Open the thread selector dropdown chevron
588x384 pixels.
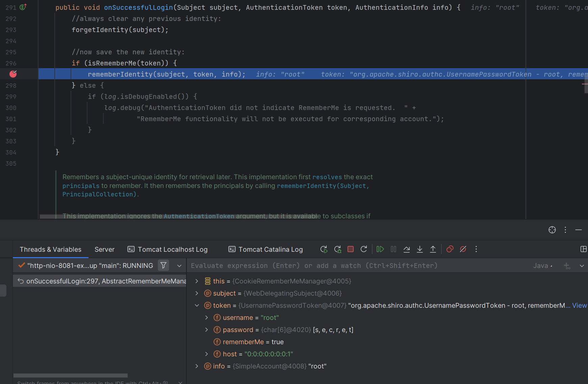pyautogui.click(x=179, y=266)
